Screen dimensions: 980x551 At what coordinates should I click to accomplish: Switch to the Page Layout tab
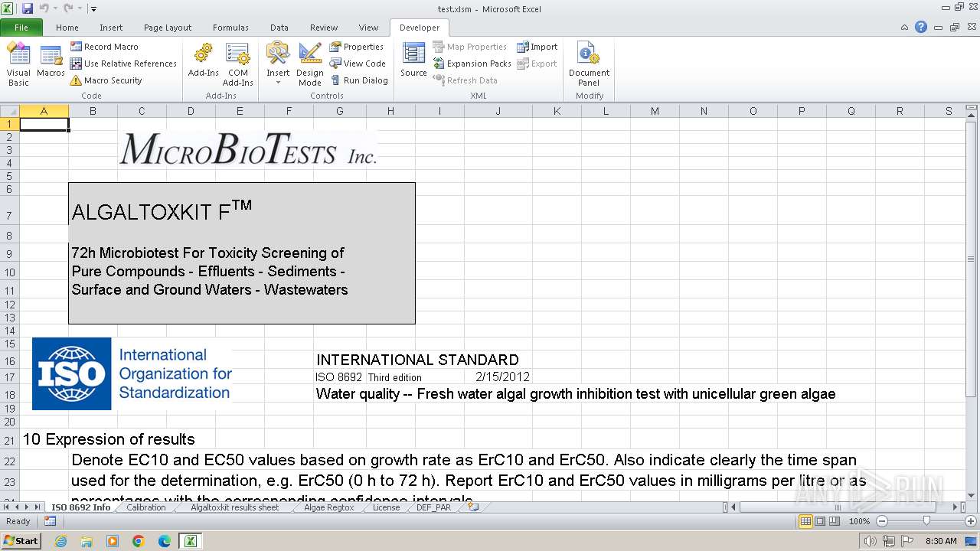point(168,28)
